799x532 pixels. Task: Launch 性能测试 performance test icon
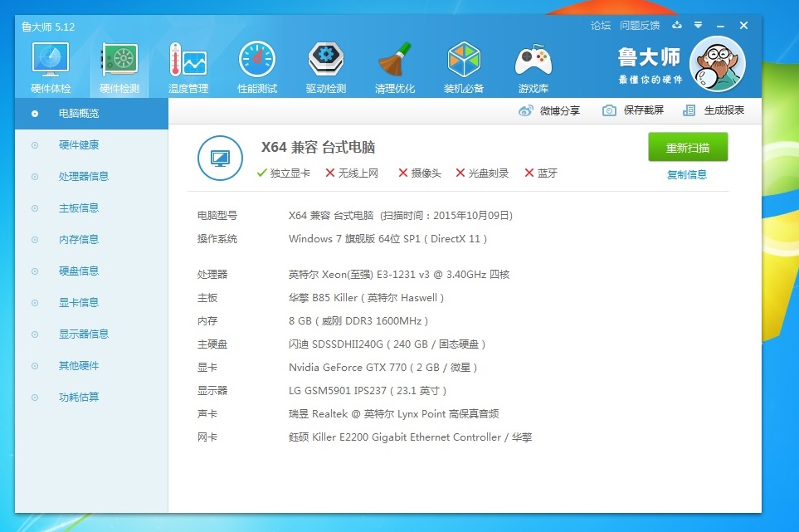click(x=257, y=67)
